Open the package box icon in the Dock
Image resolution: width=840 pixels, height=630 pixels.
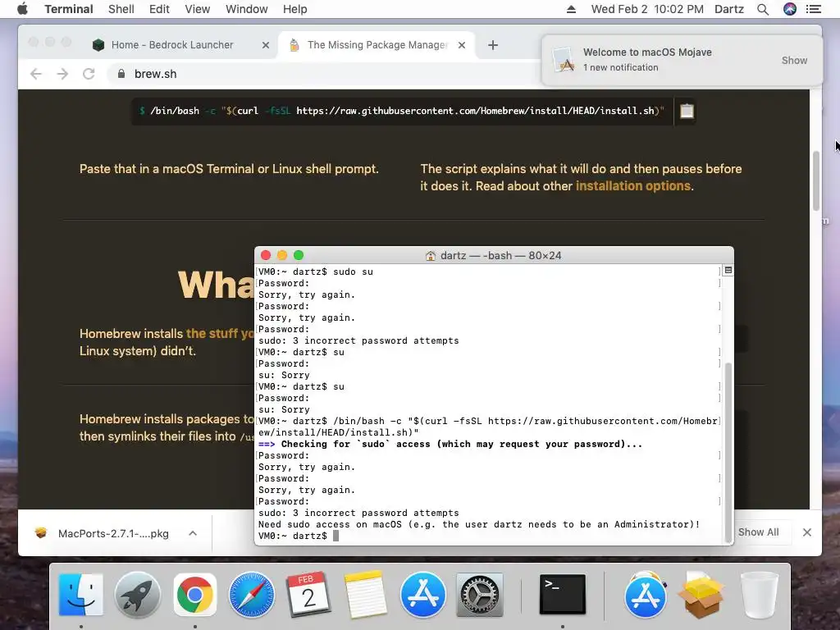click(x=701, y=594)
